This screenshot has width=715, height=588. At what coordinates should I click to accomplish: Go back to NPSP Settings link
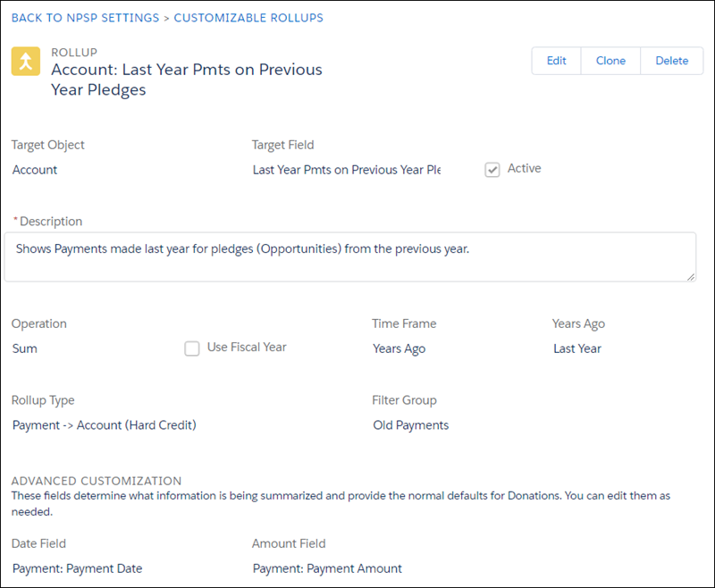[x=85, y=18]
